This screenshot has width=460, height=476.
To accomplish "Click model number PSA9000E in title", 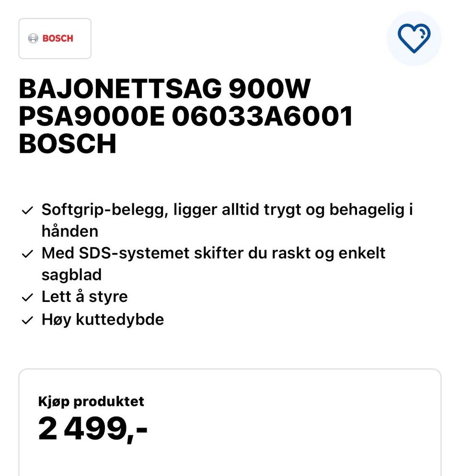I will click(x=91, y=116).
